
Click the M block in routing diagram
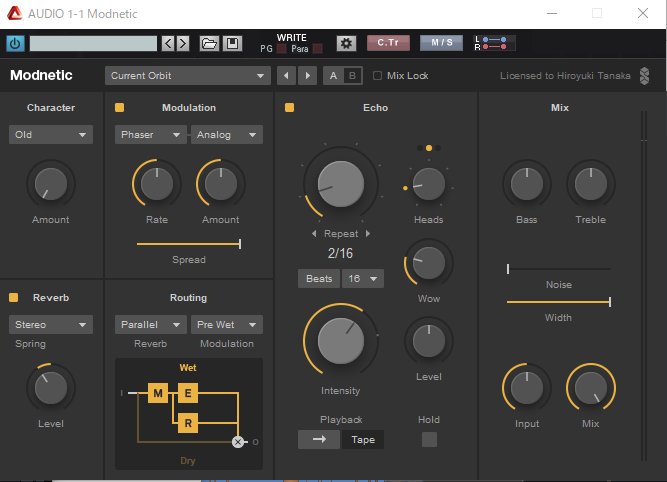coord(158,393)
